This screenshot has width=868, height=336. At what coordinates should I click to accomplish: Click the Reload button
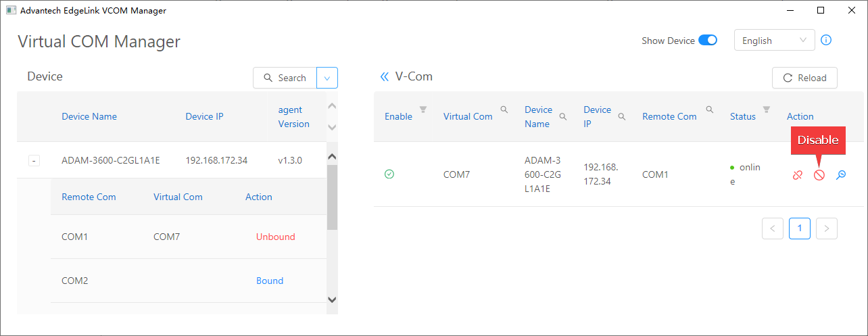pyautogui.click(x=804, y=78)
